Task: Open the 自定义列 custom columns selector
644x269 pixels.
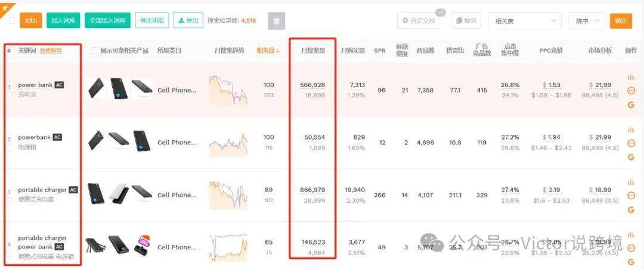Action: [418, 20]
